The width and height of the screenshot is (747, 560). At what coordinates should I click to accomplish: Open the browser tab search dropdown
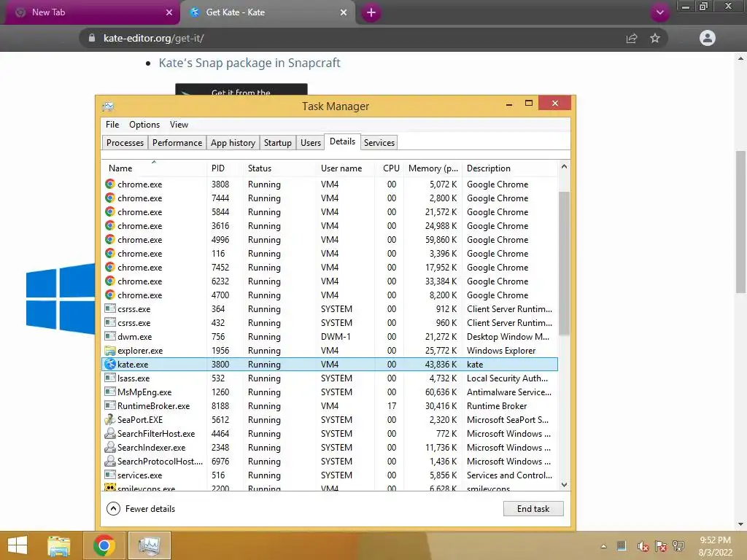659,12
